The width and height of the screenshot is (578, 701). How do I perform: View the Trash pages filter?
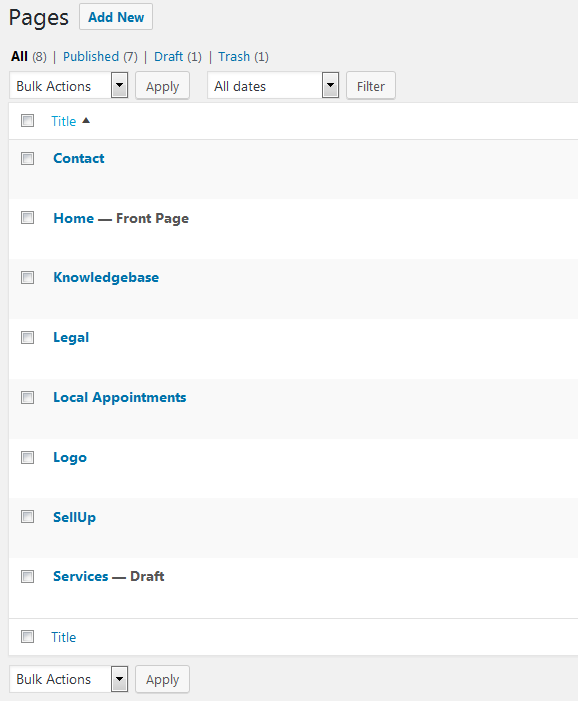pos(234,57)
